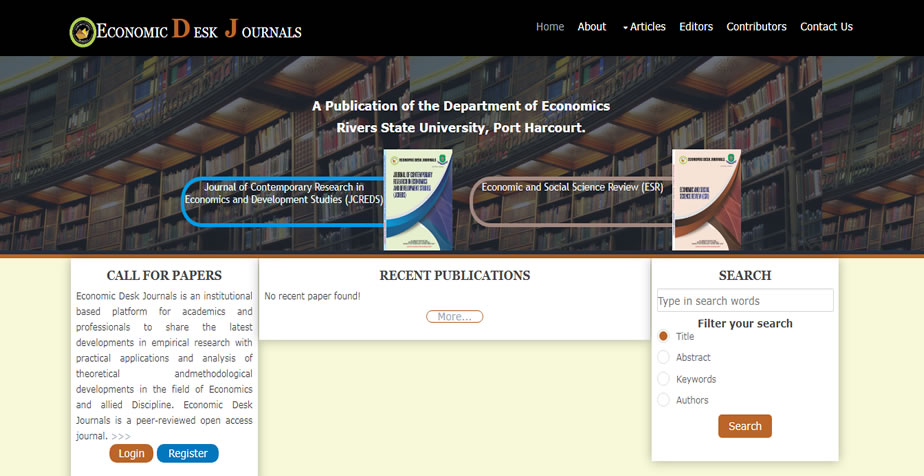
Task: Navigate to Contributors page
Action: click(756, 27)
